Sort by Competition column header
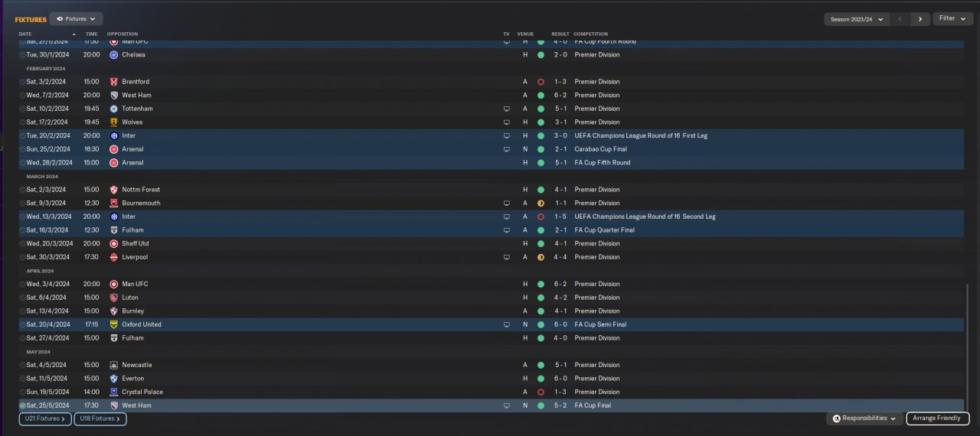 point(591,34)
